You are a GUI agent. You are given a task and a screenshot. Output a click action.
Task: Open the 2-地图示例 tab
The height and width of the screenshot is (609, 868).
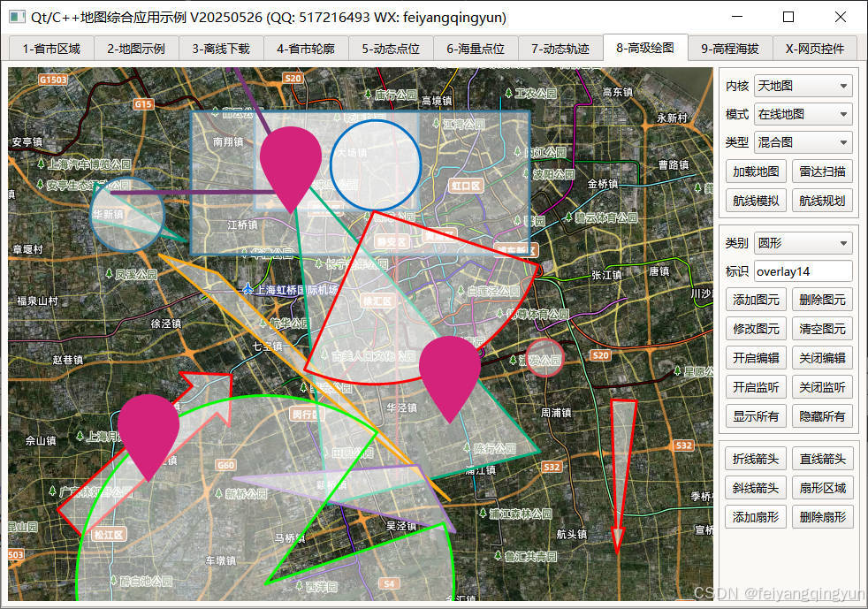pyautogui.click(x=136, y=49)
